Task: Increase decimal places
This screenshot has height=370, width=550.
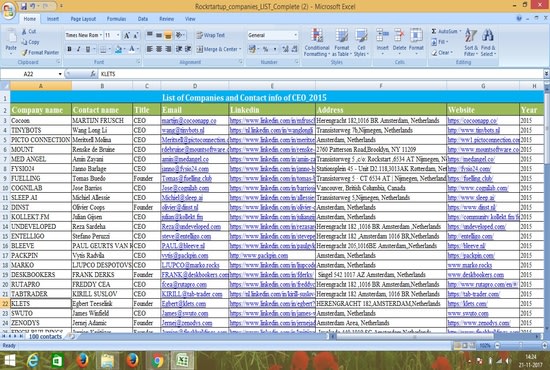Action: point(285,49)
